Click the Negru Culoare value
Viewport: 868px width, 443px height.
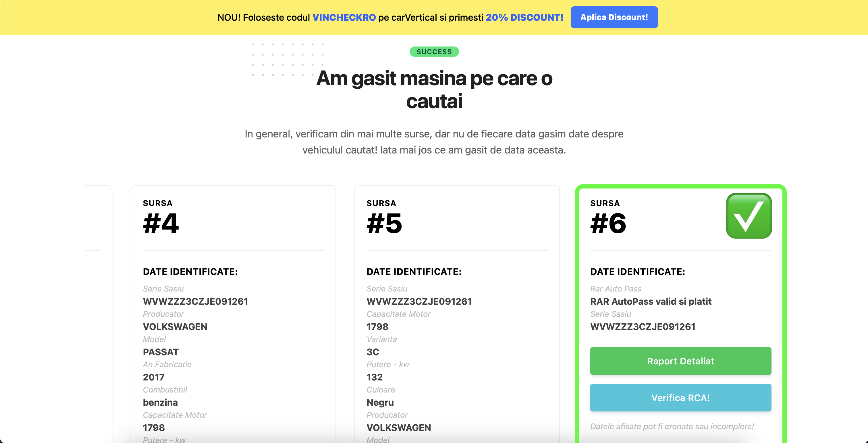click(x=380, y=402)
